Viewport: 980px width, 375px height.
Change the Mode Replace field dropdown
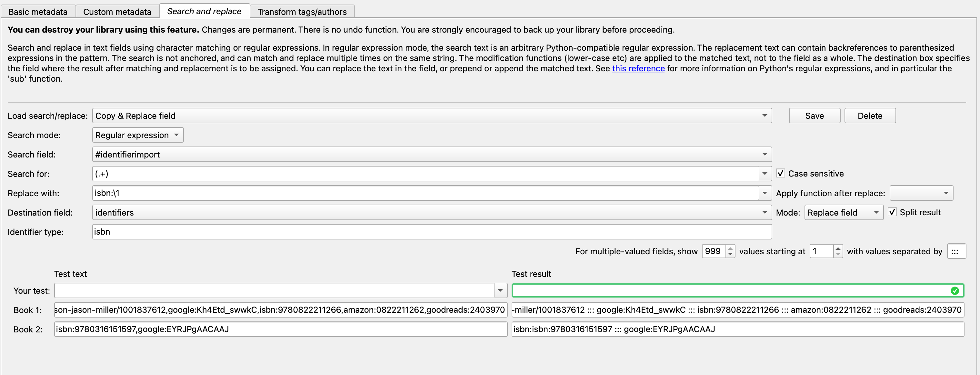pyautogui.click(x=844, y=212)
